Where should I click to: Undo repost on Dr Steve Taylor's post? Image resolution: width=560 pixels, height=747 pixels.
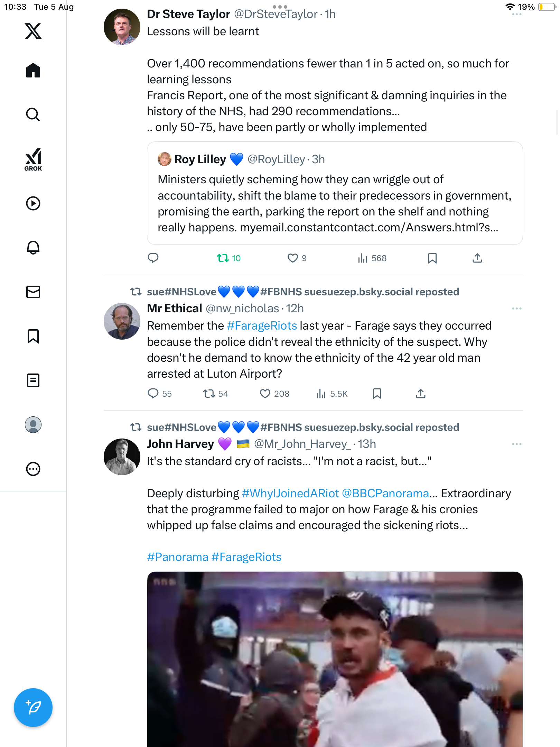click(223, 258)
